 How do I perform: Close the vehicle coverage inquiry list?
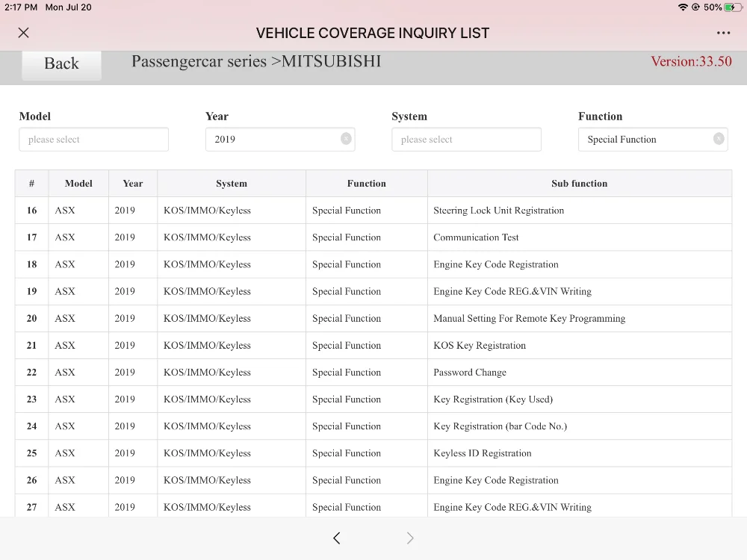coord(23,33)
